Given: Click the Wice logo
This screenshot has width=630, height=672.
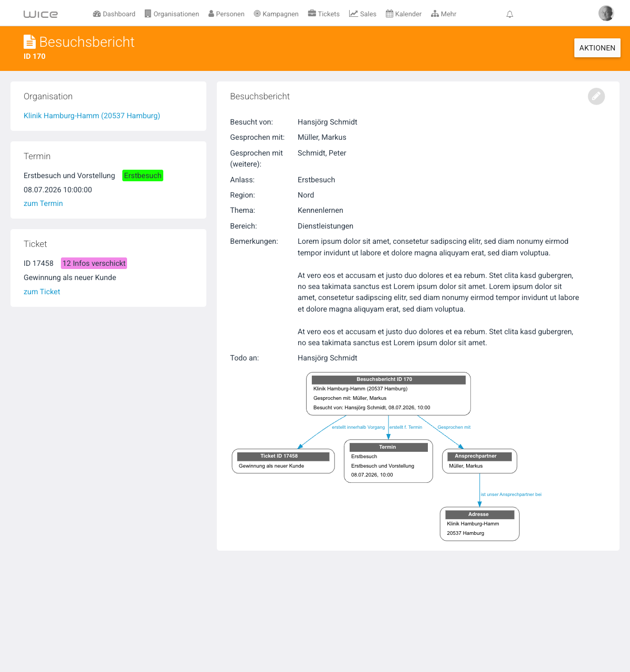Looking at the screenshot, I should point(40,14).
